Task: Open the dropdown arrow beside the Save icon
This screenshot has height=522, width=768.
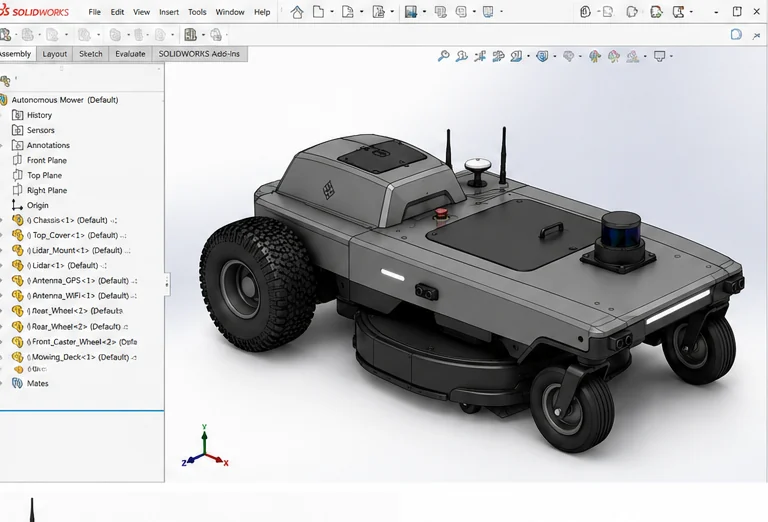Action: [424, 12]
